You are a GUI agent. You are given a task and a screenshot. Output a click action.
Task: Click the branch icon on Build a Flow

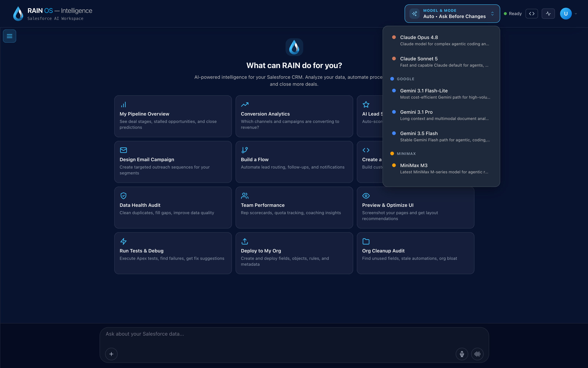click(245, 150)
